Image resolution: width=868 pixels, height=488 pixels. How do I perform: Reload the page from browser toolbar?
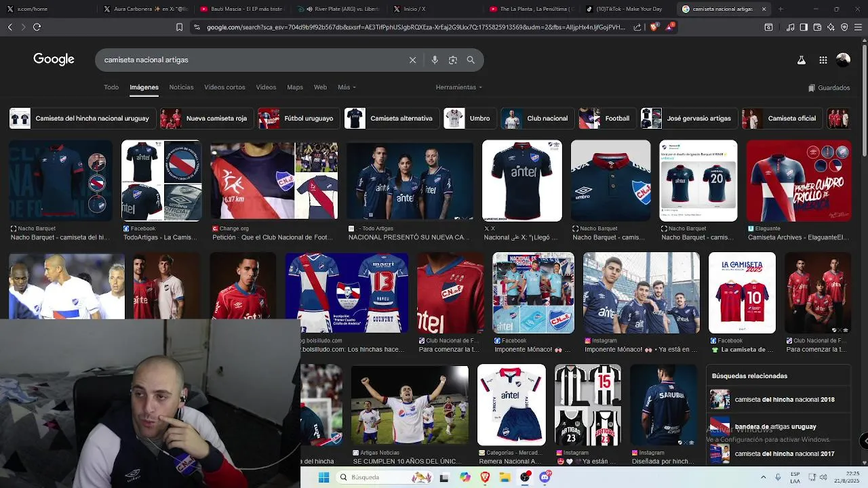(37, 27)
